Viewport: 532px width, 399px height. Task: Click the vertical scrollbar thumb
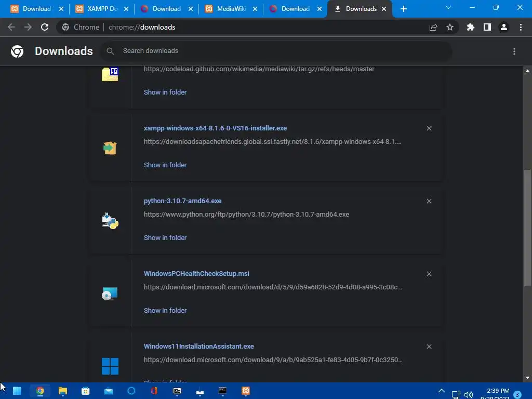[x=527, y=228]
